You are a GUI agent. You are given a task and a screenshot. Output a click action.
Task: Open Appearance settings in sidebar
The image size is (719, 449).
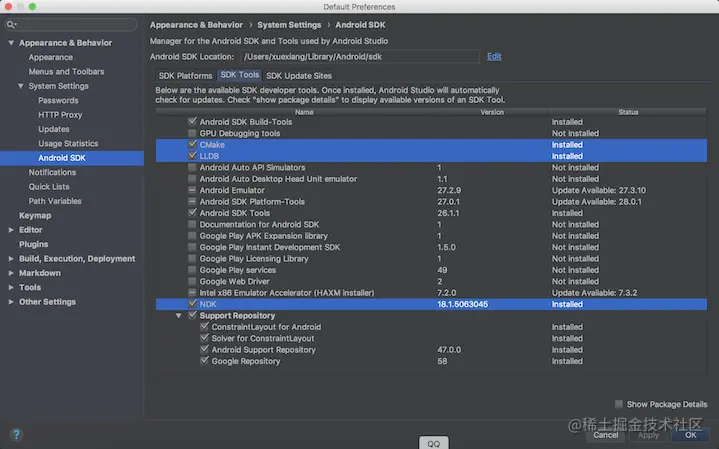[50, 57]
